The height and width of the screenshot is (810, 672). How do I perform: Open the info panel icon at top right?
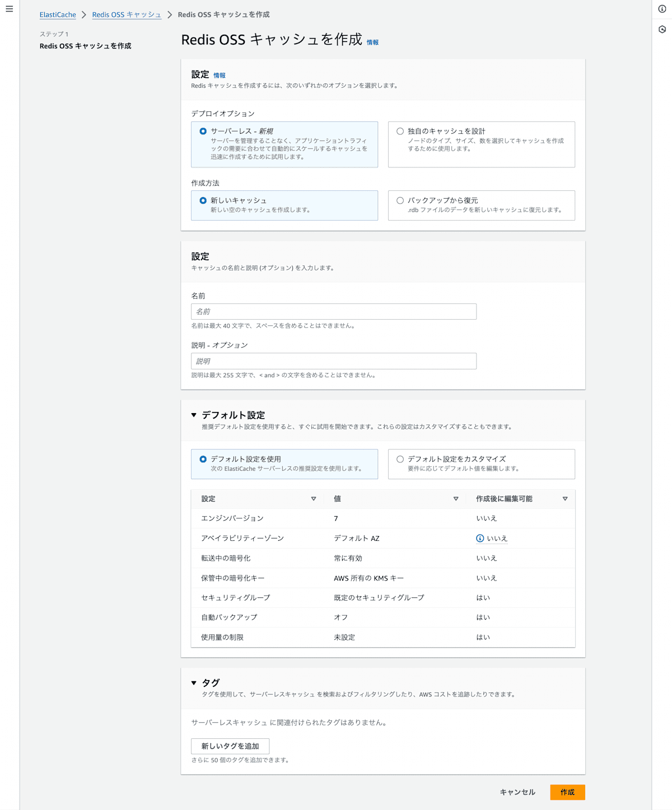point(662,9)
